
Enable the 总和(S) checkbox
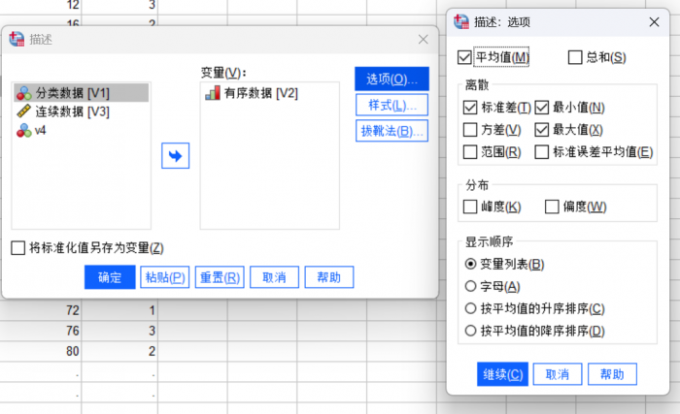[575, 57]
